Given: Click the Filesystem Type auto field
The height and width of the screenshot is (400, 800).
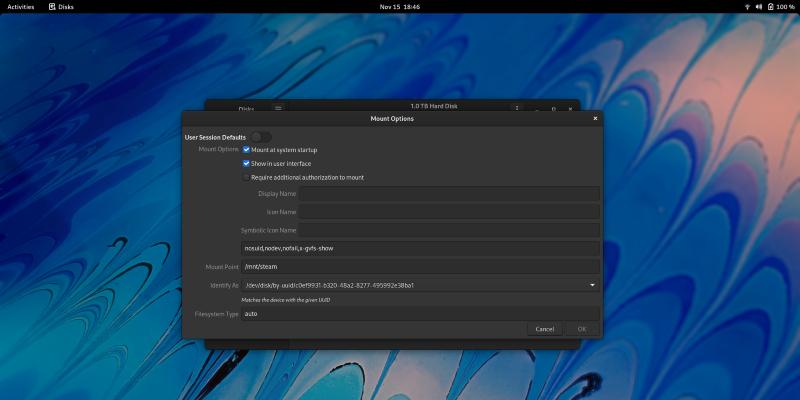Looking at the screenshot, I should click(x=420, y=314).
